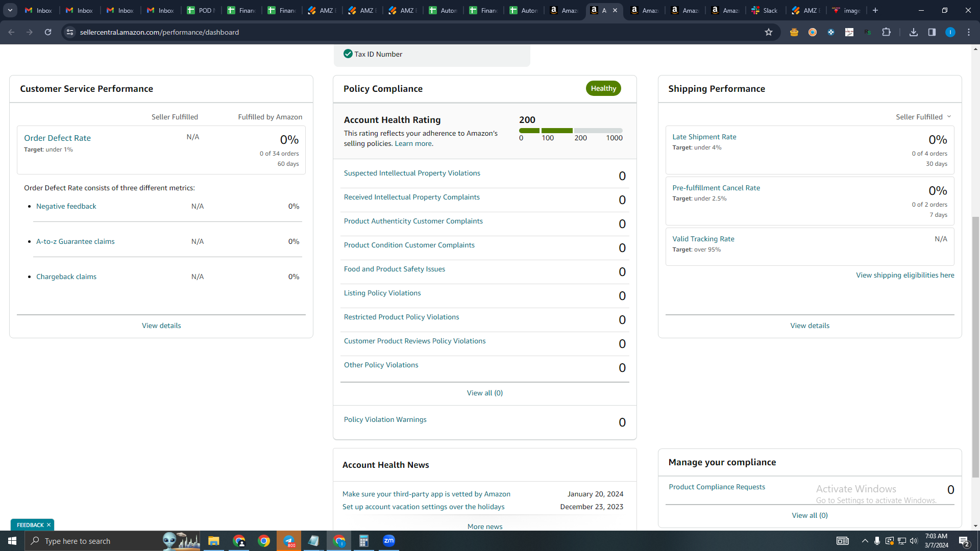Dismiss the FEEDBACK widget

(x=49, y=525)
